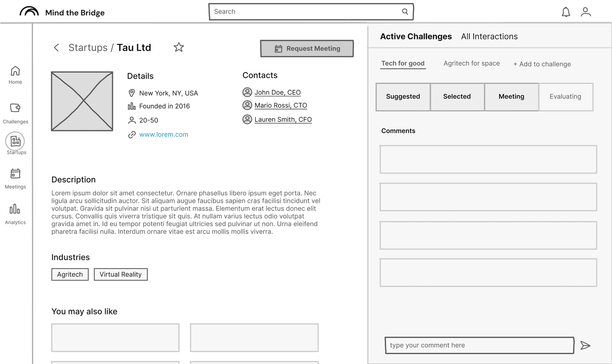Click the search magnifier icon
The height and width of the screenshot is (364, 612).
pyautogui.click(x=405, y=12)
